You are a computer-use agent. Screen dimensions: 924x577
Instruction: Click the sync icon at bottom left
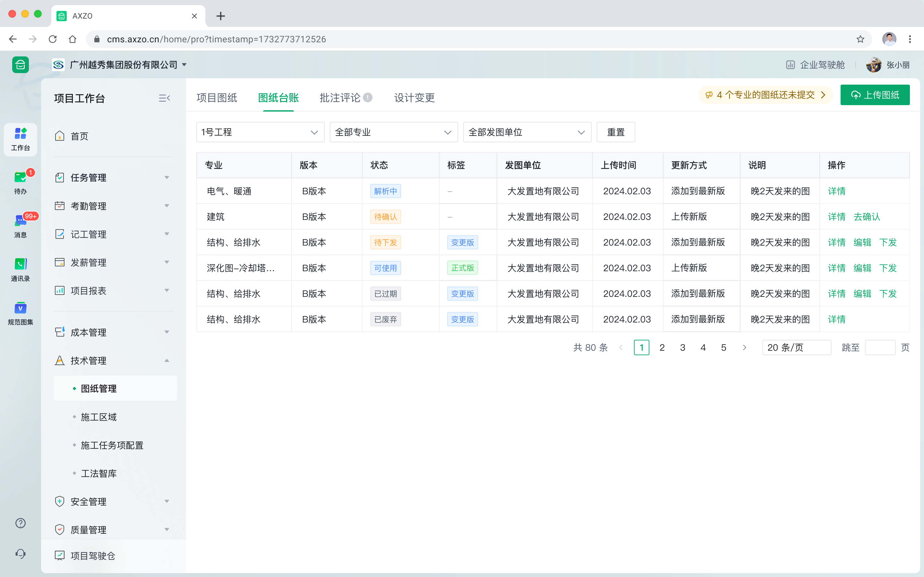(20, 553)
